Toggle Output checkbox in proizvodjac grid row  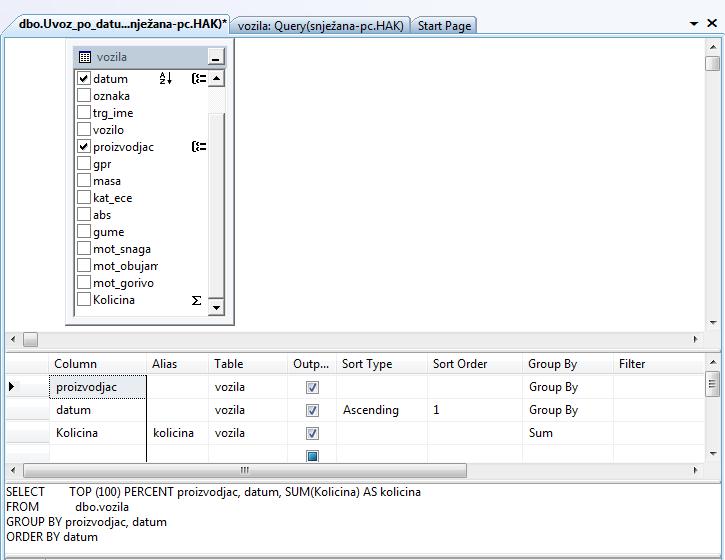tap(312, 387)
